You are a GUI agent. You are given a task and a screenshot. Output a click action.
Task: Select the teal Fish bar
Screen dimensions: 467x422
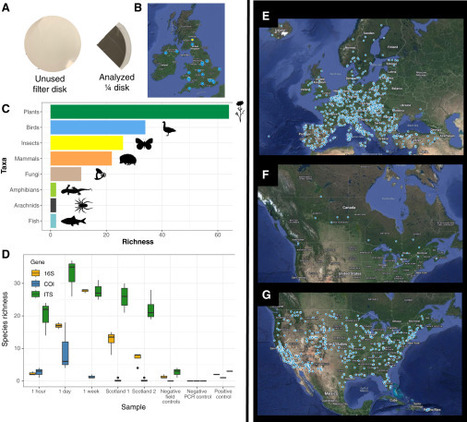point(53,221)
